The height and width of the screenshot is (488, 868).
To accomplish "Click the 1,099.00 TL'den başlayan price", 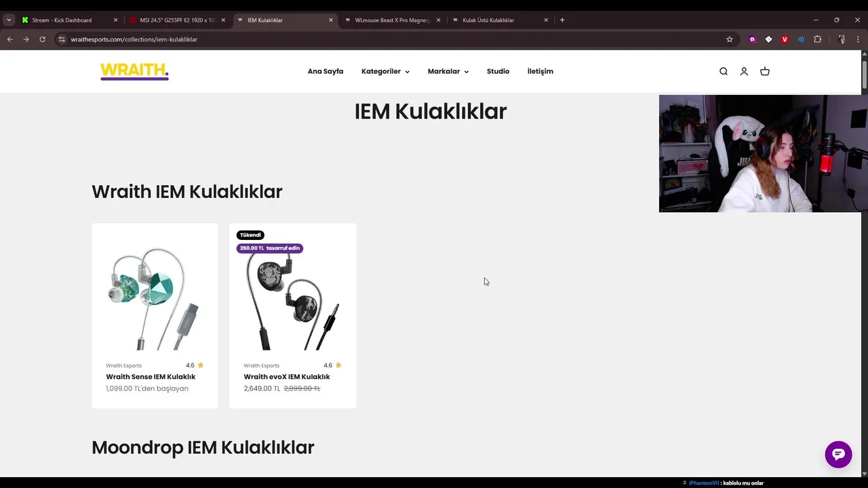I will pyautogui.click(x=147, y=388).
